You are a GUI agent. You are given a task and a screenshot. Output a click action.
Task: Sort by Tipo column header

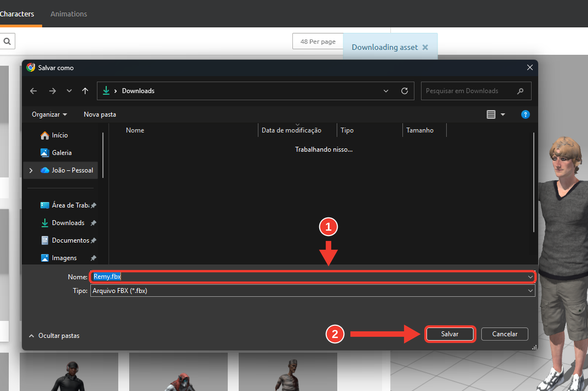(347, 130)
